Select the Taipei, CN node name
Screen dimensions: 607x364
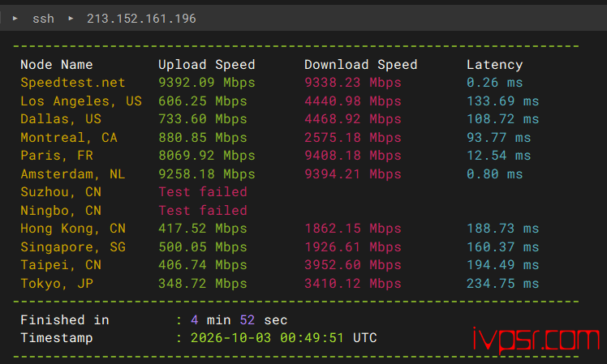pyautogui.click(x=61, y=265)
